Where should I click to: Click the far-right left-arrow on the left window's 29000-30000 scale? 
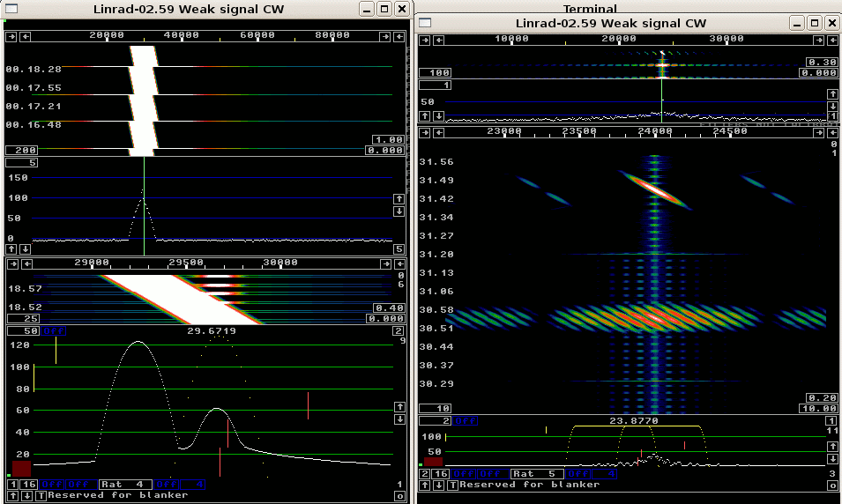coord(400,263)
